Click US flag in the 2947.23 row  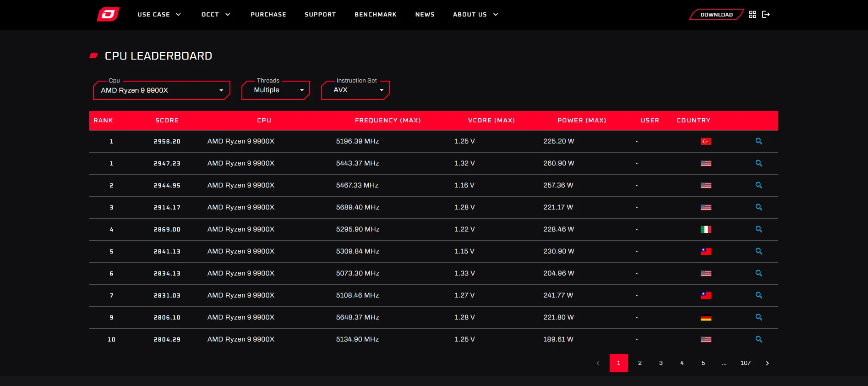[x=706, y=164]
